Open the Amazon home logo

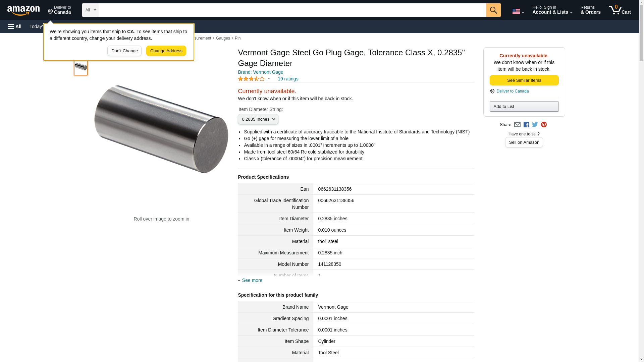tap(23, 10)
